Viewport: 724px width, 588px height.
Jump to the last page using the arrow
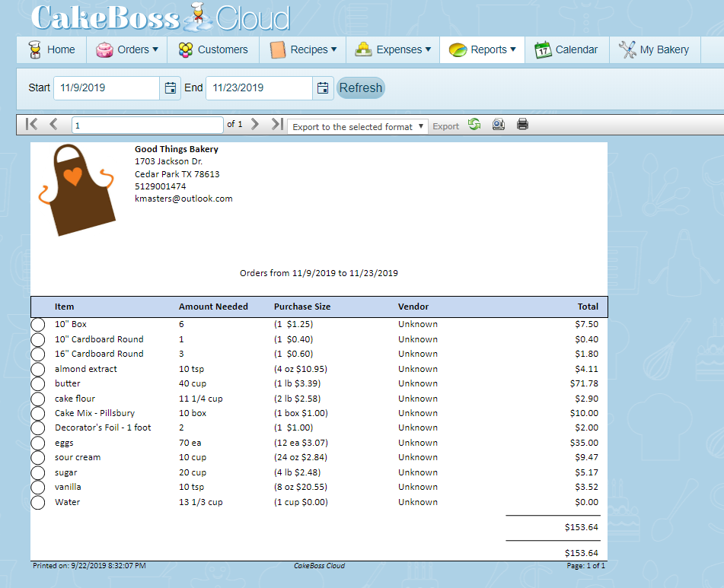(x=276, y=126)
